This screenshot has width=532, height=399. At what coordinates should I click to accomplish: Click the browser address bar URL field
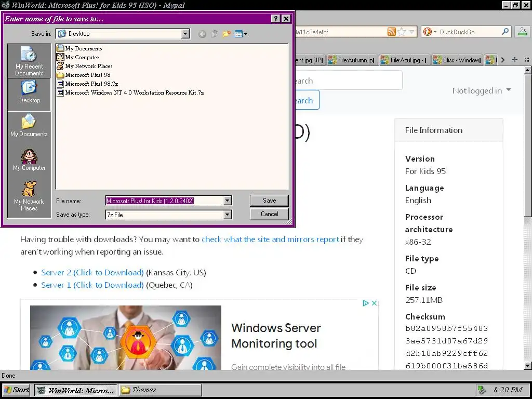point(340,32)
